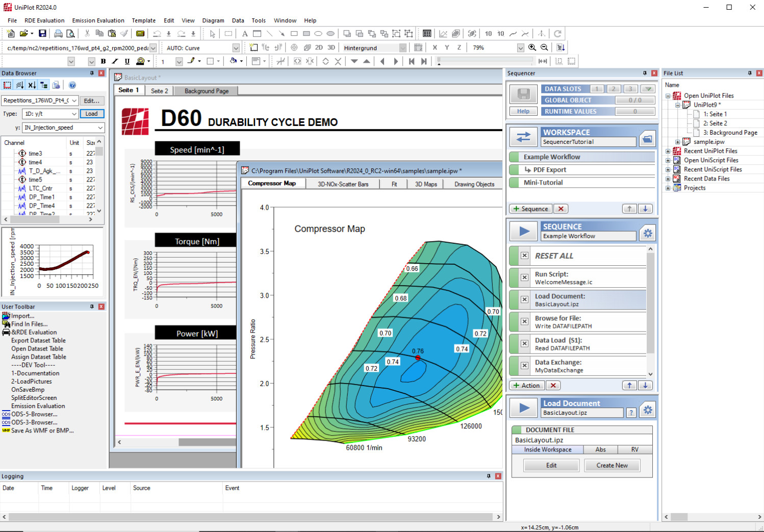Click the Print icon in toolbar
This screenshot has height=532, width=764.
58,34
